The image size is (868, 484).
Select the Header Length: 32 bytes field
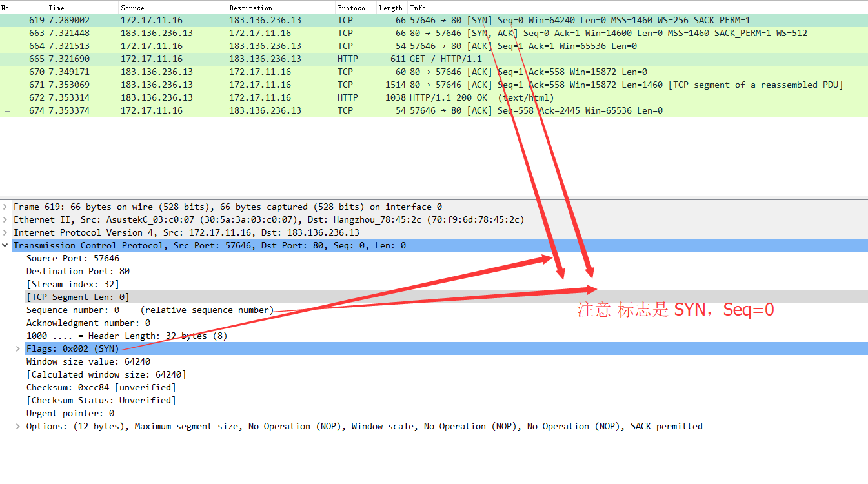coord(127,336)
